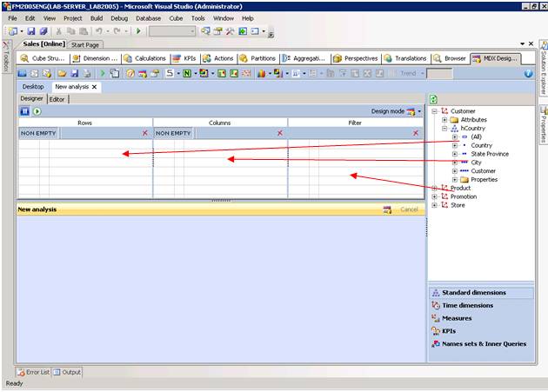Select the KPIs section in the bottom right panel
The image size is (548, 392).
481,331
